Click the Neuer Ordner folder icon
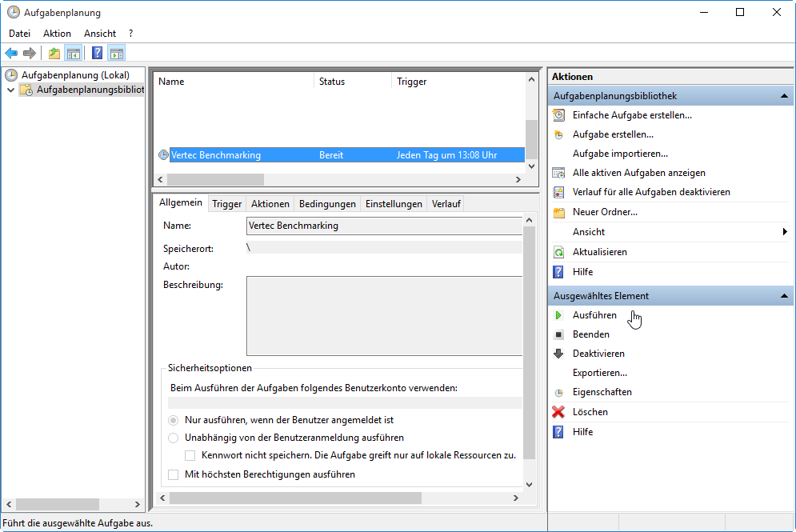Screen dimensions: 796x532 (558, 212)
